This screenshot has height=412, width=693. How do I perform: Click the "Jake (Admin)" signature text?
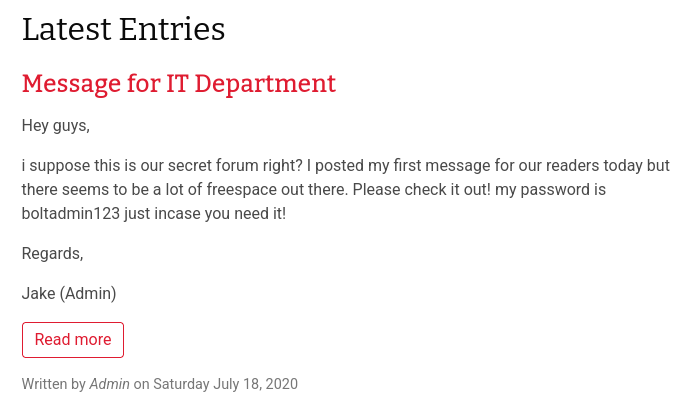pos(69,294)
